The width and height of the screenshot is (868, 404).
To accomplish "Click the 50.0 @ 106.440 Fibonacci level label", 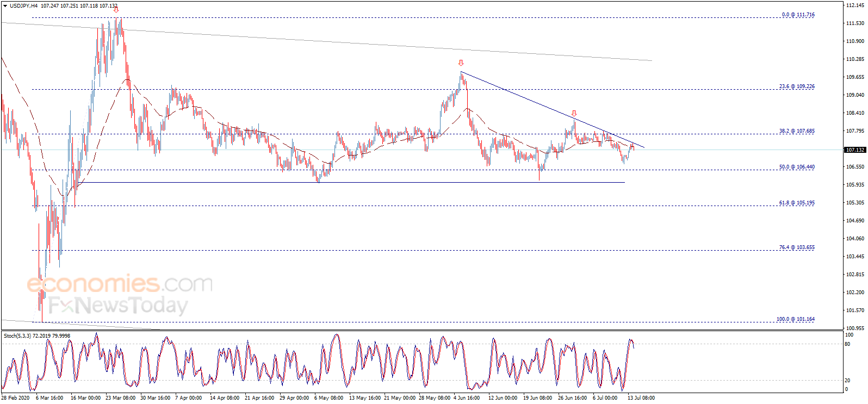I will pos(797,167).
